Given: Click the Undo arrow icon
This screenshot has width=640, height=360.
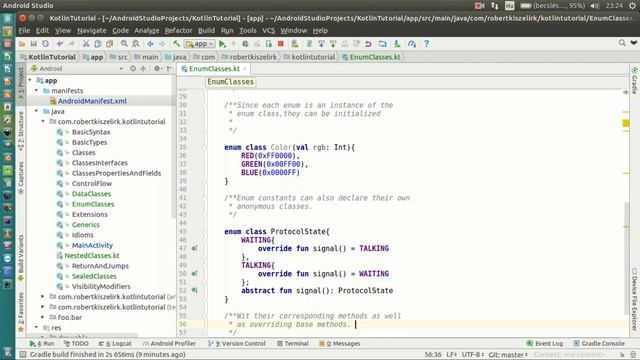Looking at the screenshot, I should pyautogui.click(x=60, y=44).
